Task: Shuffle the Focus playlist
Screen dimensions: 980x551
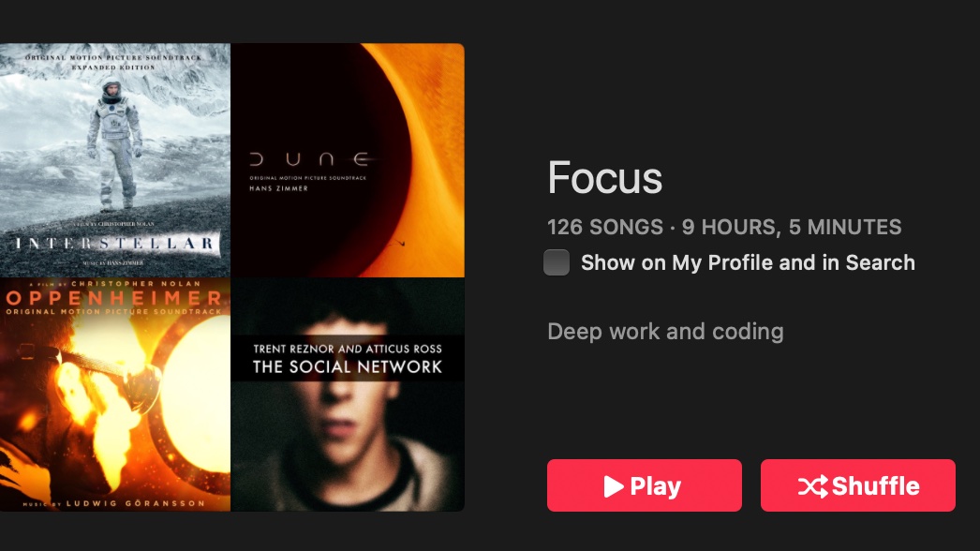Action: (858, 485)
